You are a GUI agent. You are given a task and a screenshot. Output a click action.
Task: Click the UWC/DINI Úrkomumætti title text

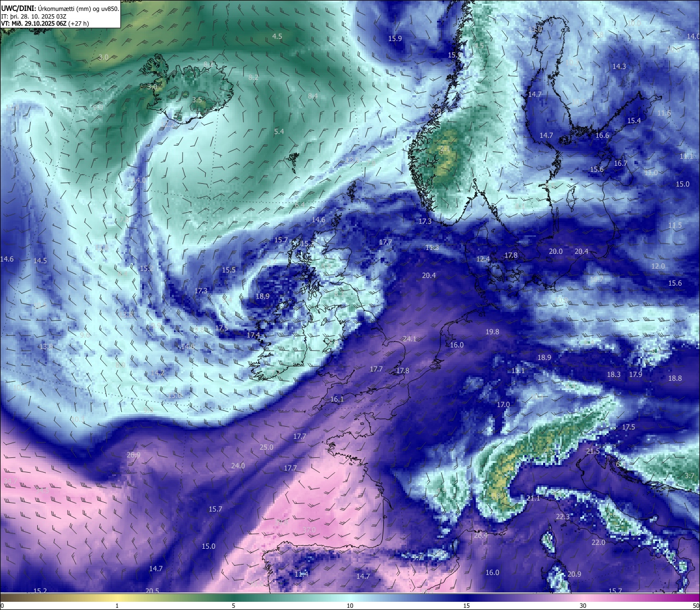pyautogui.click(x=60, y=8)
